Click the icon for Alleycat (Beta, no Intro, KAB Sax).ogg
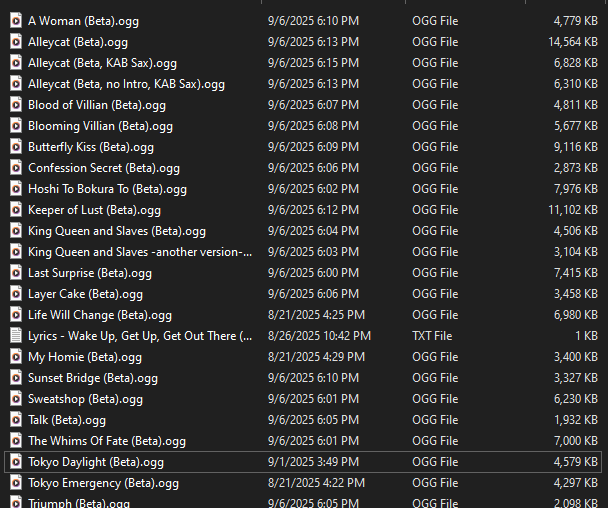 (16, 83)
